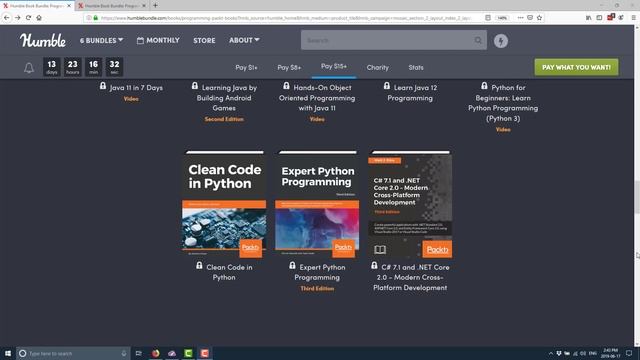Jump to the Pay $8+ tier tab
This screenshot has width=640, height=360.
289,67
